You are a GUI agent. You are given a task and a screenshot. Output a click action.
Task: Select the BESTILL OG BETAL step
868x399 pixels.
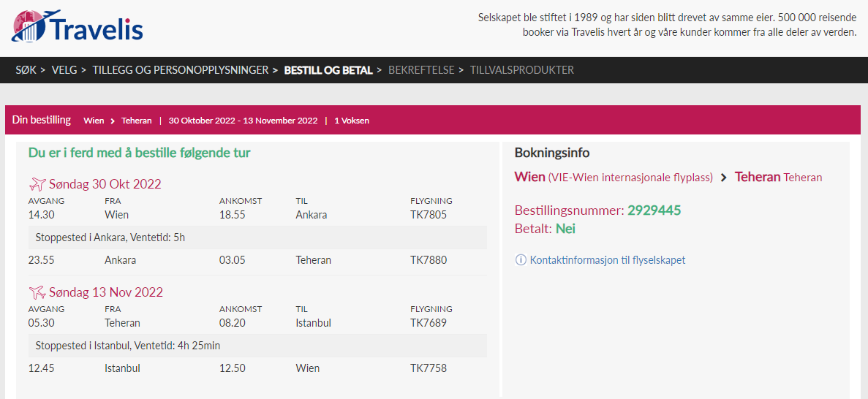pyautogui.click(x=328, y=70)
